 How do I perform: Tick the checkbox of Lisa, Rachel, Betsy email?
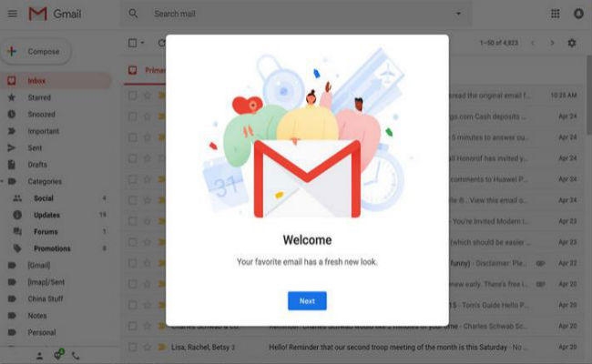(132, 347)
